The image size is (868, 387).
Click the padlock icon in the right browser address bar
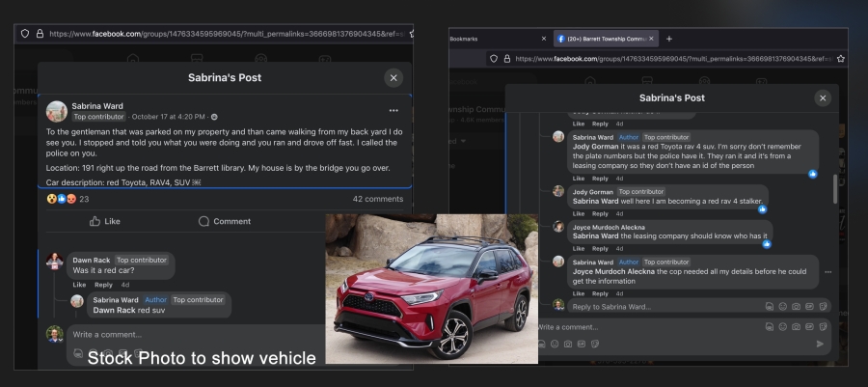click(x=507, y=59)
